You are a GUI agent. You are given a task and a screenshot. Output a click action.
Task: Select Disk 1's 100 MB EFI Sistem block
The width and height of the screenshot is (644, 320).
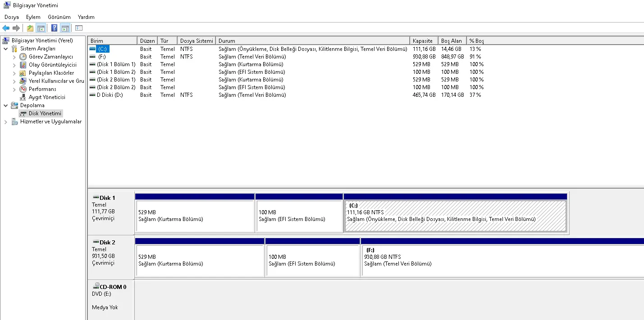(x=299, y=216)
